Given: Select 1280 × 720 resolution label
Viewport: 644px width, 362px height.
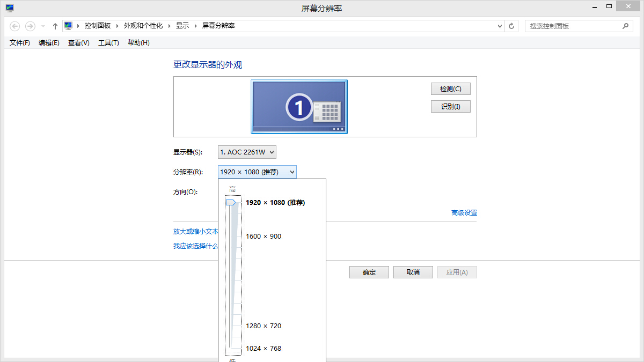Looking at the screenshot, I should click(x=264, y=326).
